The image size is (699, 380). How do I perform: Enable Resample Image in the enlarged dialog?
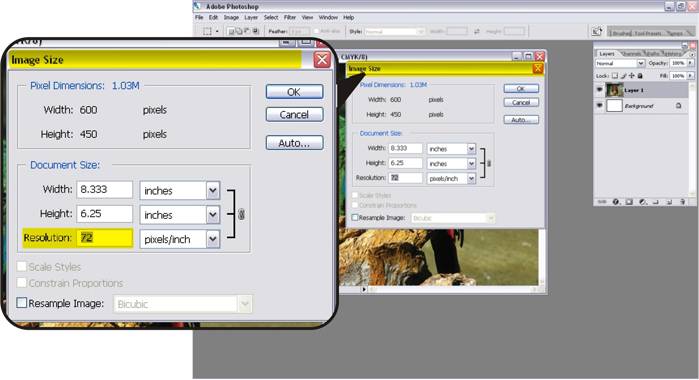(21, 303)
